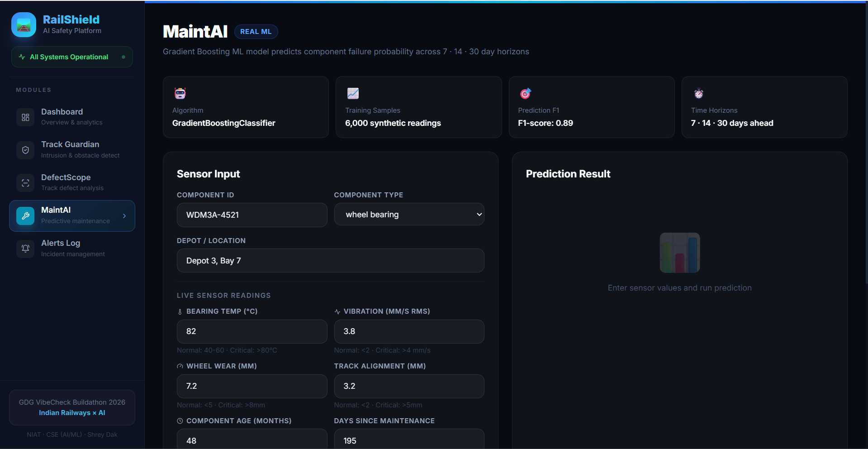Viewport: 868px width, 449px height.
Task: Click the REAL ML badge
Action: [x=256, y=32]
